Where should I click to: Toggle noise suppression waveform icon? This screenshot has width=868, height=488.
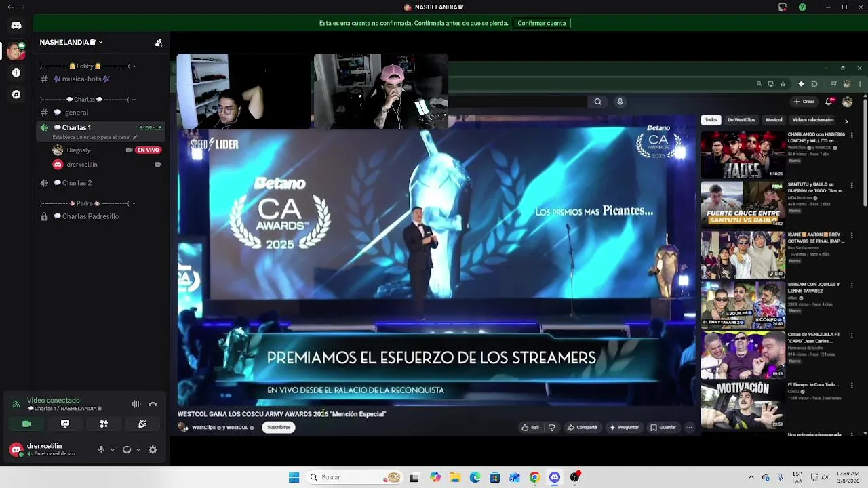136,404
